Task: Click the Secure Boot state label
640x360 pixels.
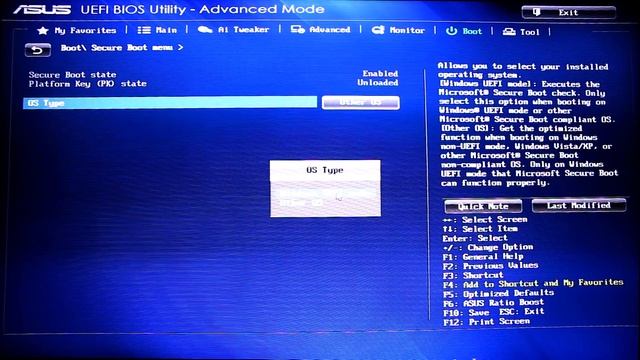Action: click(x=72, y=75)
